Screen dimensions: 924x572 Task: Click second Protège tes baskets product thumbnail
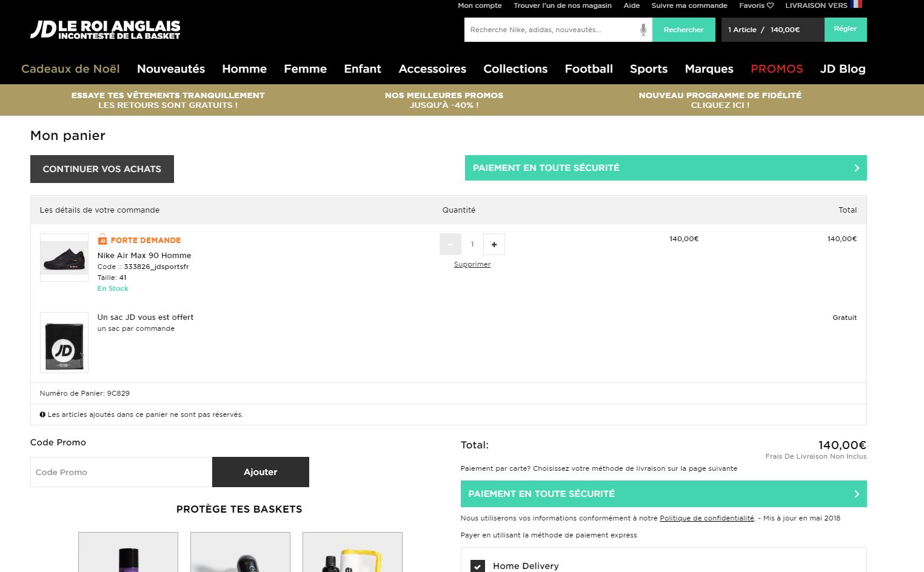coord(241,552)
